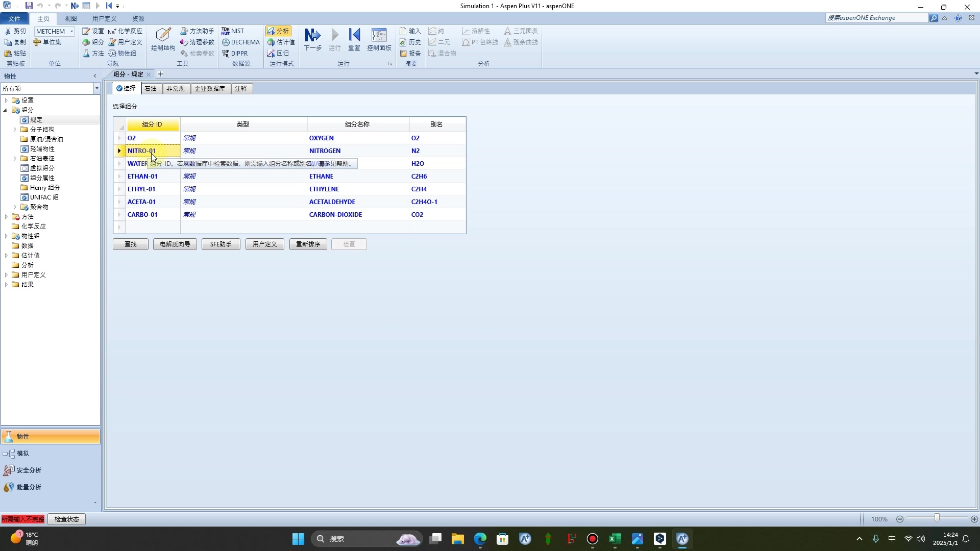Open DECHEMA data source
980x551 pixels.
click(x=240, y=42)
